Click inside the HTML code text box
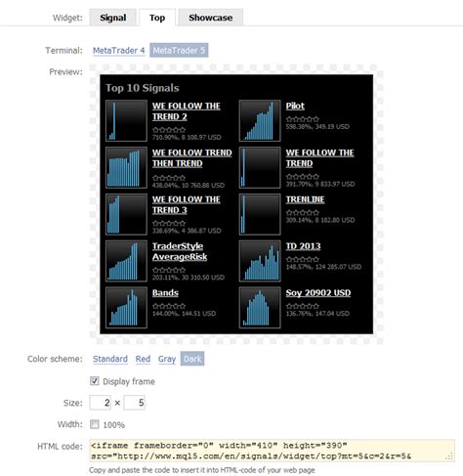 [272, 451]
